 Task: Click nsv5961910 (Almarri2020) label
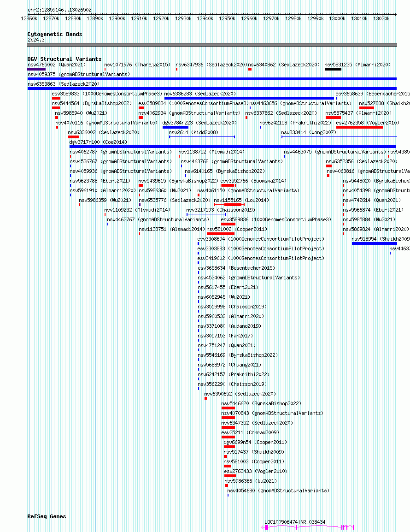[103, 190]
